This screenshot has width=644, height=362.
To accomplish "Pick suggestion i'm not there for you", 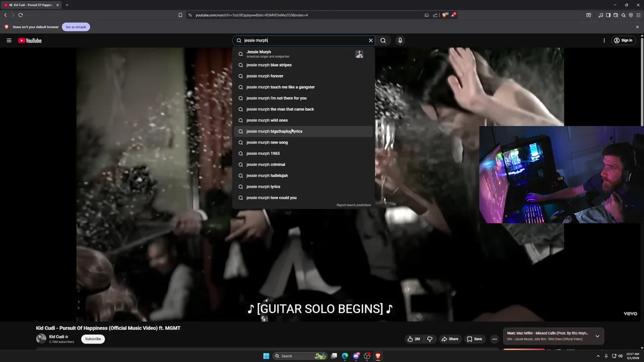I will pyautogui.click(x=303, y=98).
